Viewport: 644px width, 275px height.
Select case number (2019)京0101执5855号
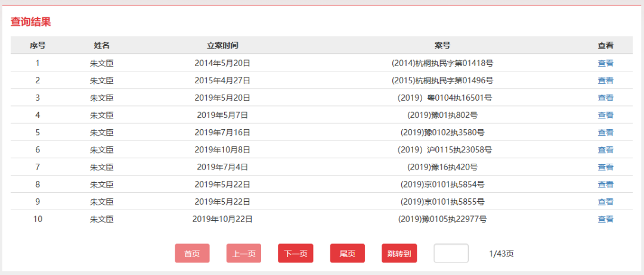[442, 202]
